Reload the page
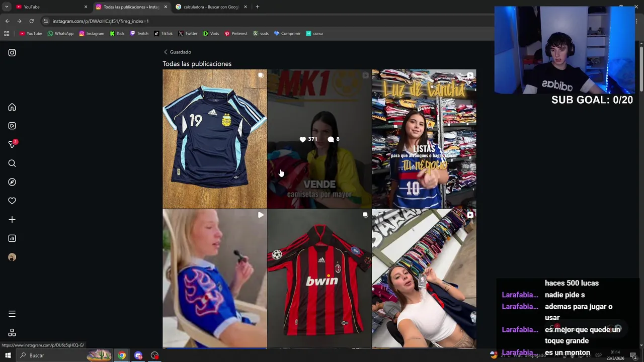The width and height of the screenshot is (644, 362). coord(31,21)
